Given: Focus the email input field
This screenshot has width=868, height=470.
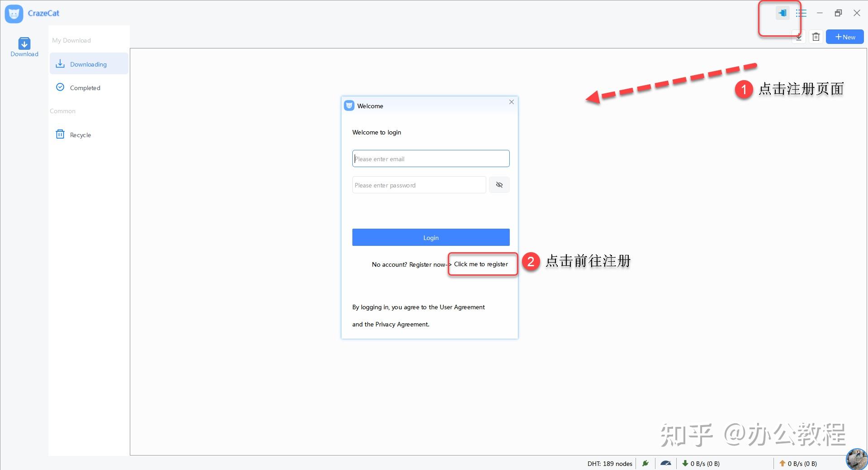Looking at the screenshot, I should coord(431,158).
